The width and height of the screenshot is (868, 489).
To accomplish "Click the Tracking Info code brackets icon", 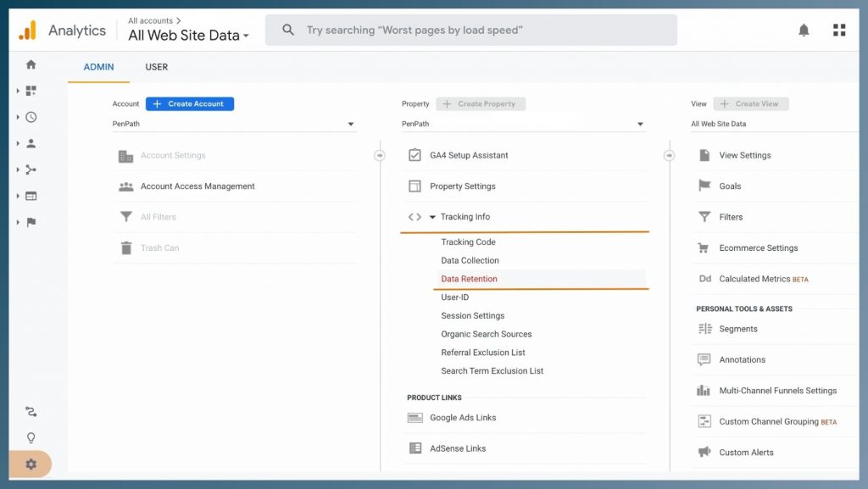I will coord(415,217).
